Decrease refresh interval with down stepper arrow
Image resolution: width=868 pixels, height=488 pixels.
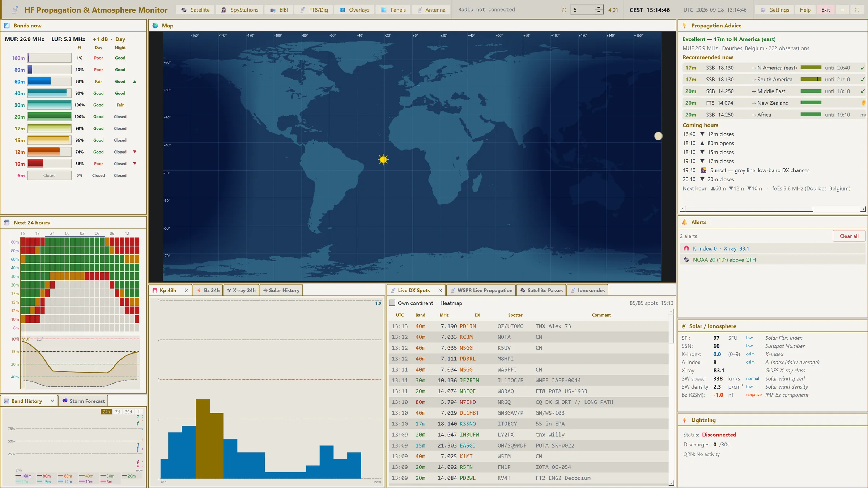tap(599, 12)
